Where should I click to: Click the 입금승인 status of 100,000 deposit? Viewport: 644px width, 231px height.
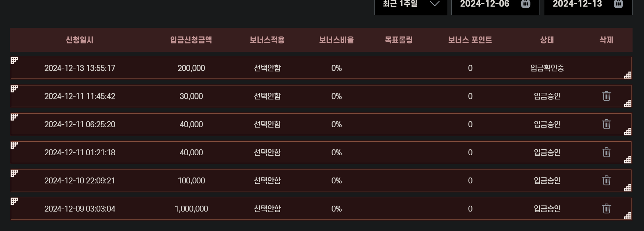[547, 181]
